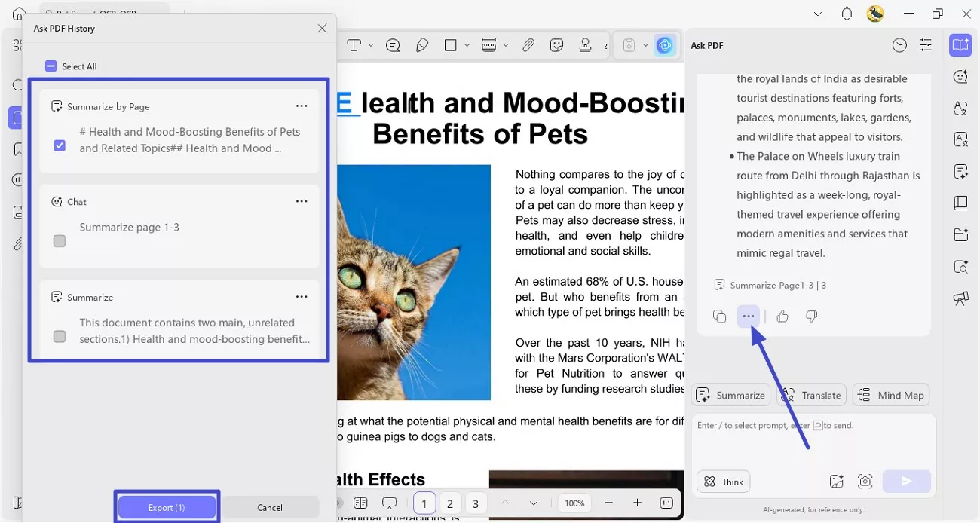
Task: Select the Text comment tool
Action: click(354, 45)
